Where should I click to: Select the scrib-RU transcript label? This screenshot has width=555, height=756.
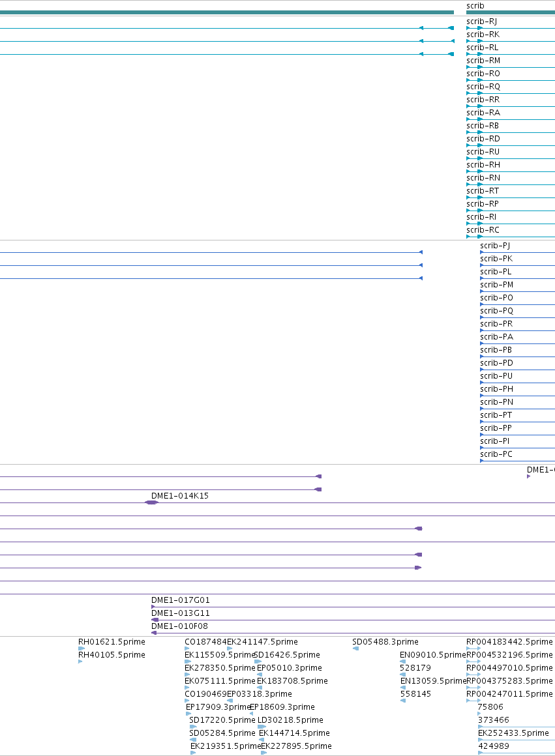pyautogui.click(x=483, y=151)
